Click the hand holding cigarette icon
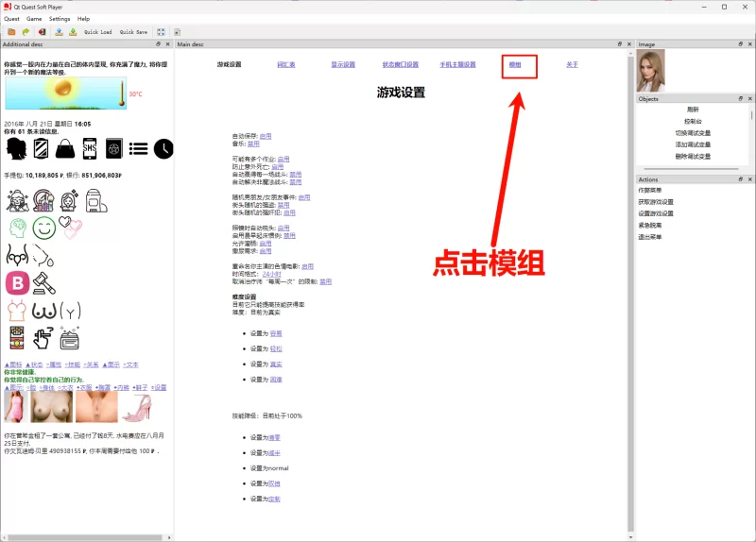This screenshot has width=756, height=542. [x=43, y=338]
